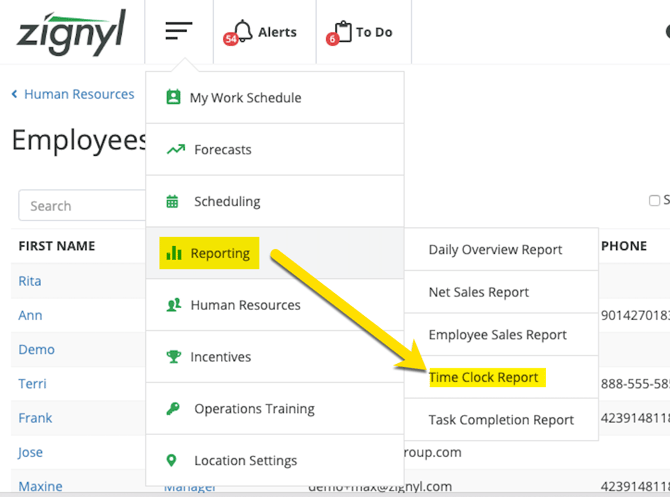This screenshot has width=670, height=497.
Task: Click the Scheduling calendar icon
Action: [x=172, y=202]
